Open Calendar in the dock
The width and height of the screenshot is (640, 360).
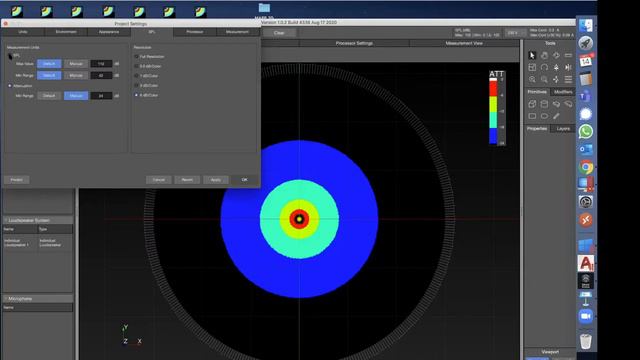tap(586, 61)
